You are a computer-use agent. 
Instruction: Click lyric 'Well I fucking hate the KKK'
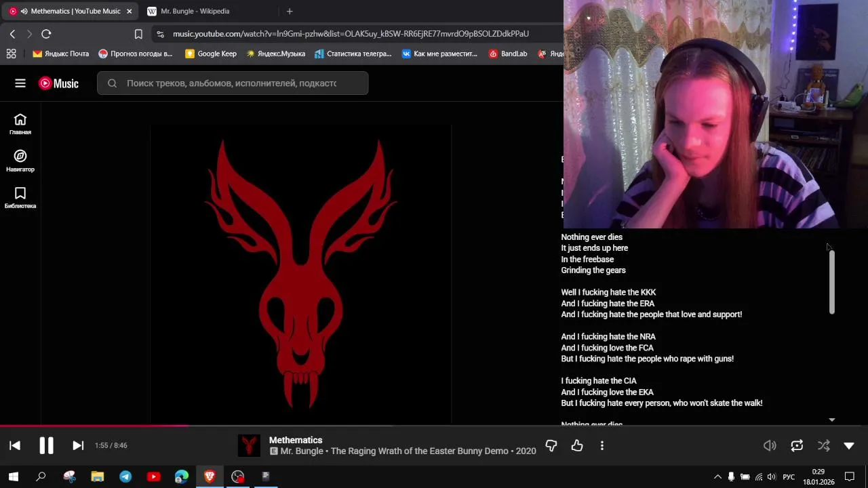coord(608,293)
